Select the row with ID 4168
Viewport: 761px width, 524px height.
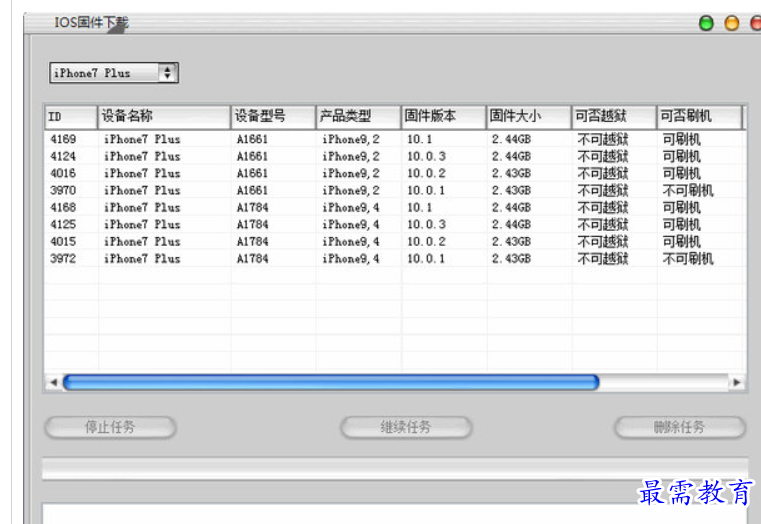tap(395, 208)
